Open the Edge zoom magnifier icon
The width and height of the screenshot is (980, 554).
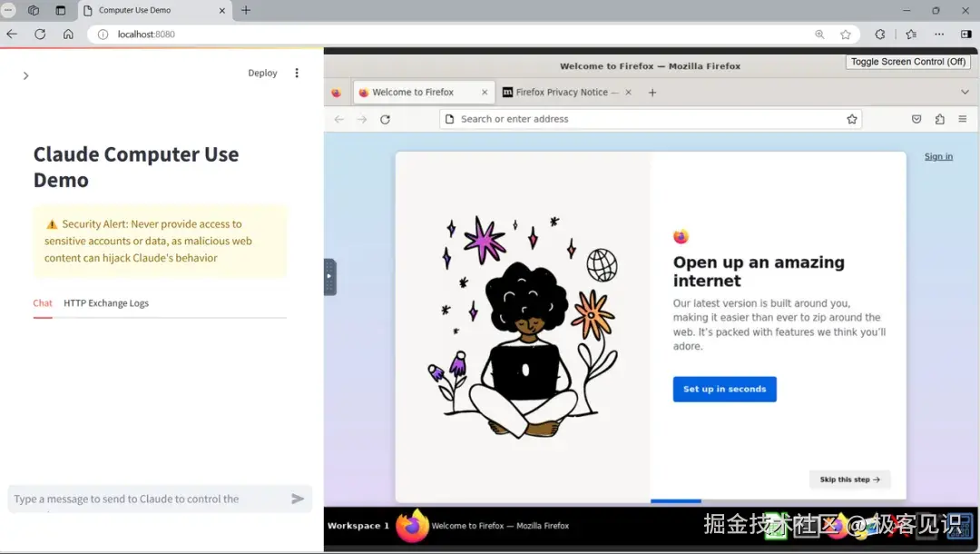click(x=819, y=35)
